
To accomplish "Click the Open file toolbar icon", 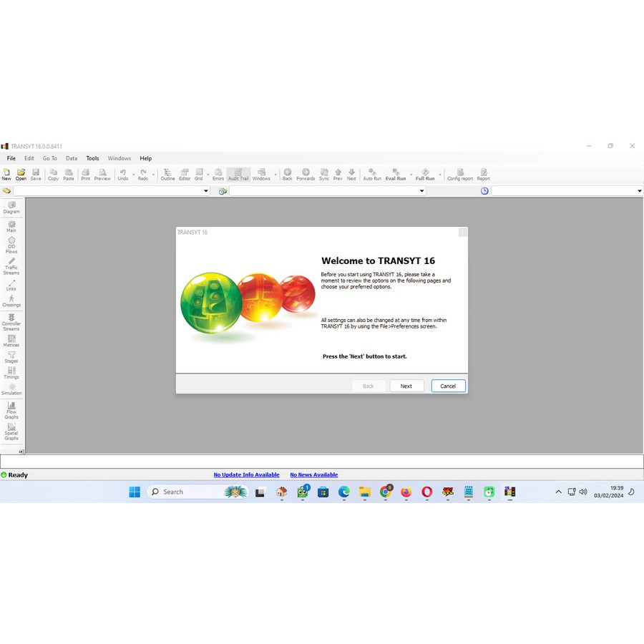I will pyautogui.click(x=21, y=175).
